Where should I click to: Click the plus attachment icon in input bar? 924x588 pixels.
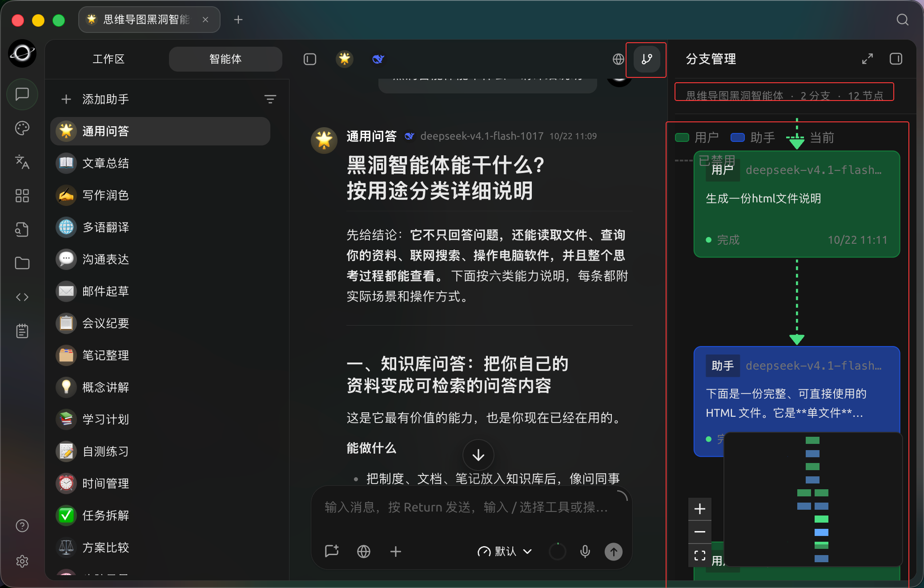396,552
